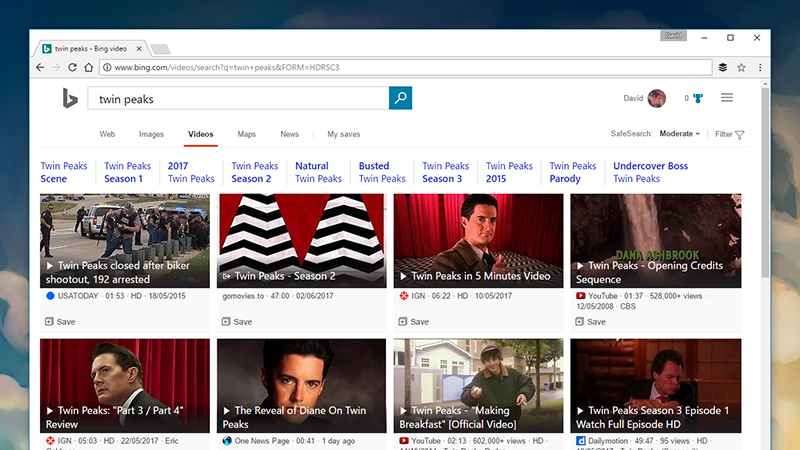The image size is (800, 450).
Task: Select the Videos tab
Action: pos(201,134)
